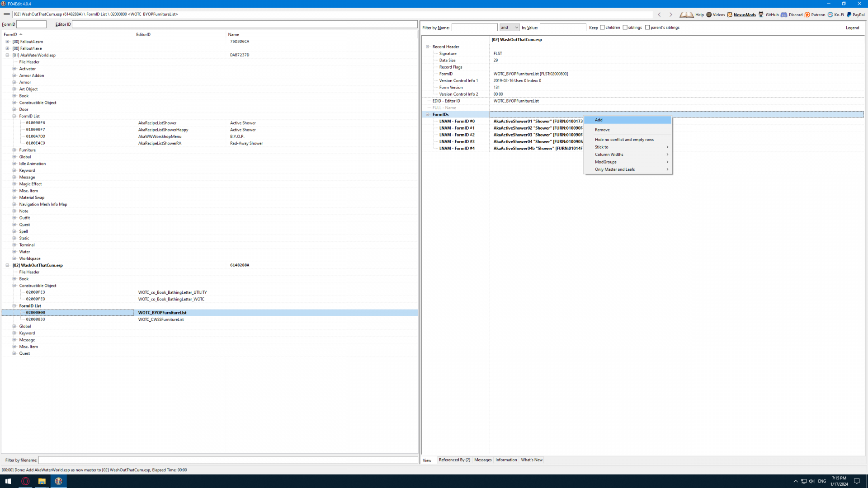Check the parent's siblings checkbox
This screenshot has width=868, height=488.
(x=647, y=28)
